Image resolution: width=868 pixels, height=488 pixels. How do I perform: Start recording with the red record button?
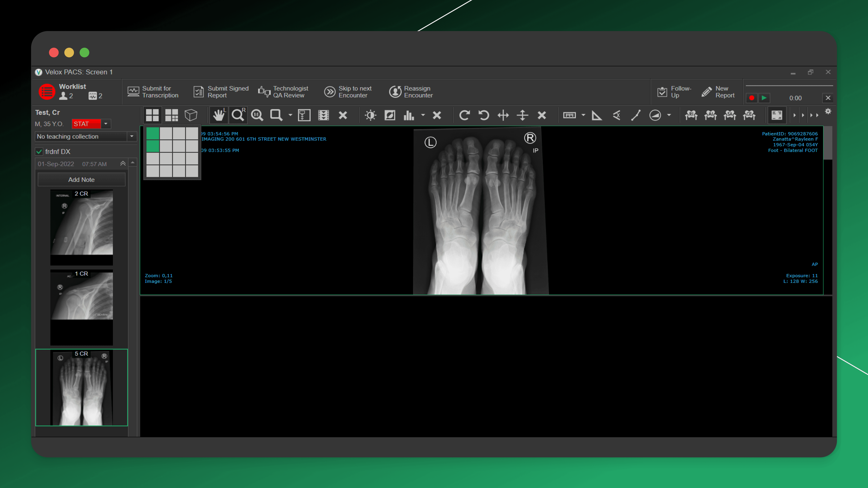(x=751, y=98)
